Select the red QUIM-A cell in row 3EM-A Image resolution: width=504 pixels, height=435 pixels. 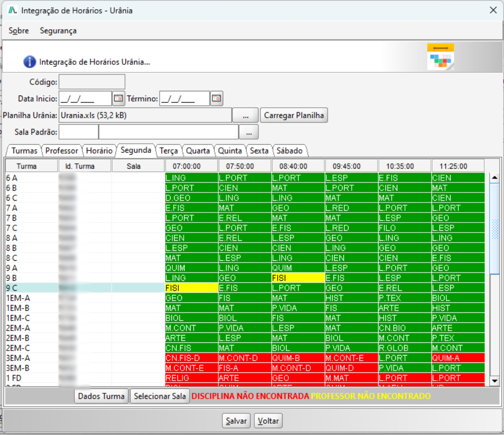[458, 358]
